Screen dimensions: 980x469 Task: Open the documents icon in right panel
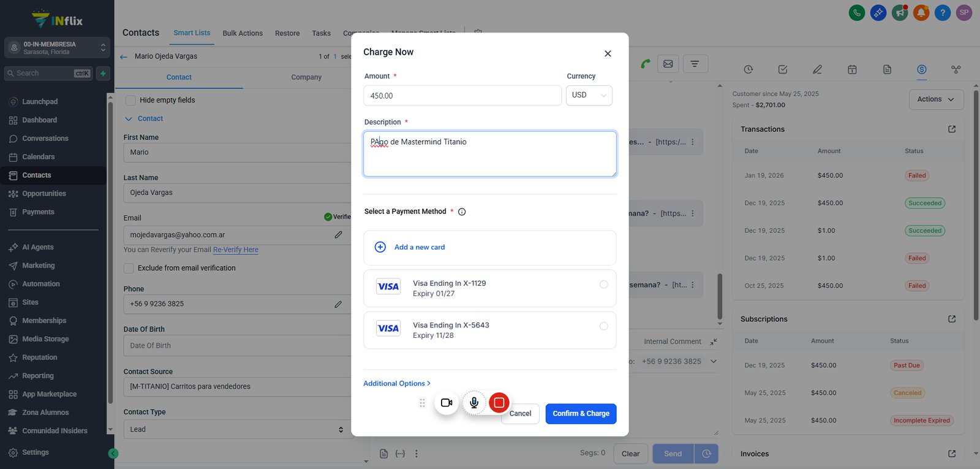click(887, 69)
